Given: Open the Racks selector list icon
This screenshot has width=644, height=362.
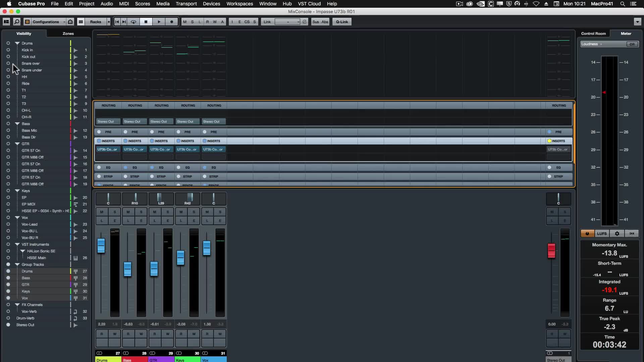Looking at the screenshot, I should click(81, 22).
